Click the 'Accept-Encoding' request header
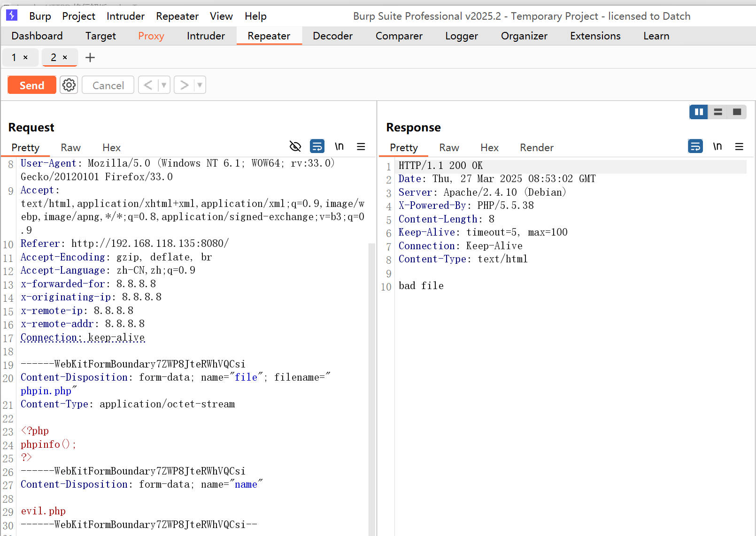 tap(116, 257)
